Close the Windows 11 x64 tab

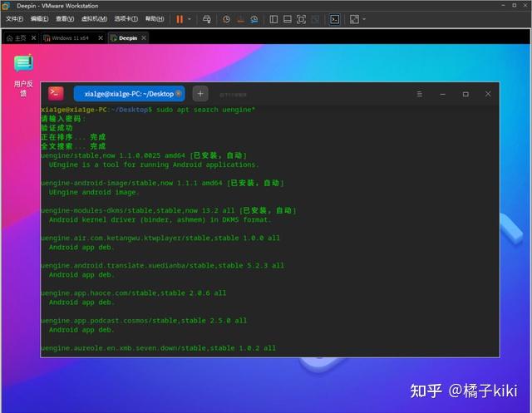pyautogui.click(x=101, y=38)
